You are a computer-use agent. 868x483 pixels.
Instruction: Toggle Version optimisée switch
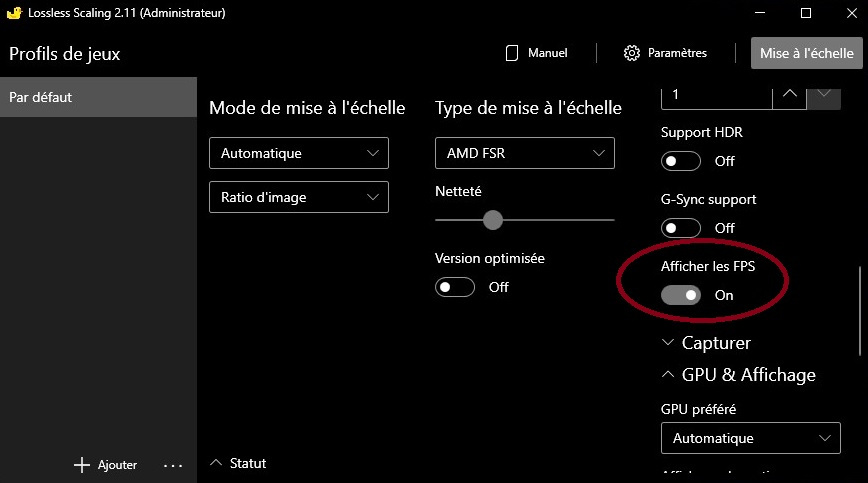(455, 287)
